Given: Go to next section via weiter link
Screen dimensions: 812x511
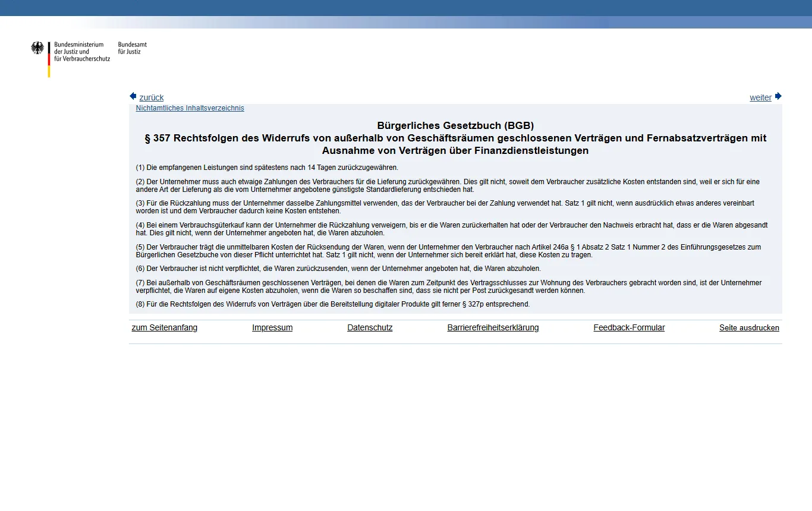Looking at the screenshot, I should point(761,97).
